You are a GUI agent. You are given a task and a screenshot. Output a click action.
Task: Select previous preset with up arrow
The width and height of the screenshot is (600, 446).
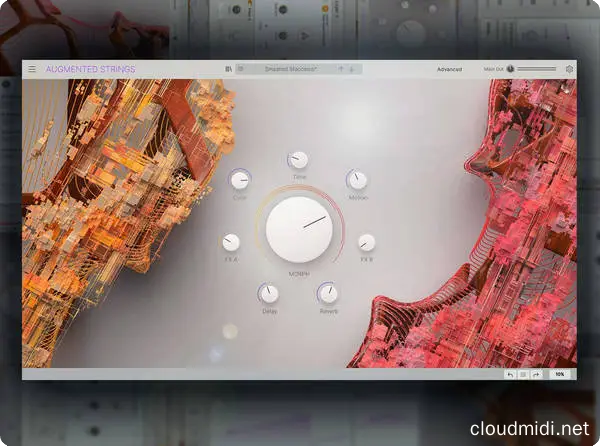(340, 70)
